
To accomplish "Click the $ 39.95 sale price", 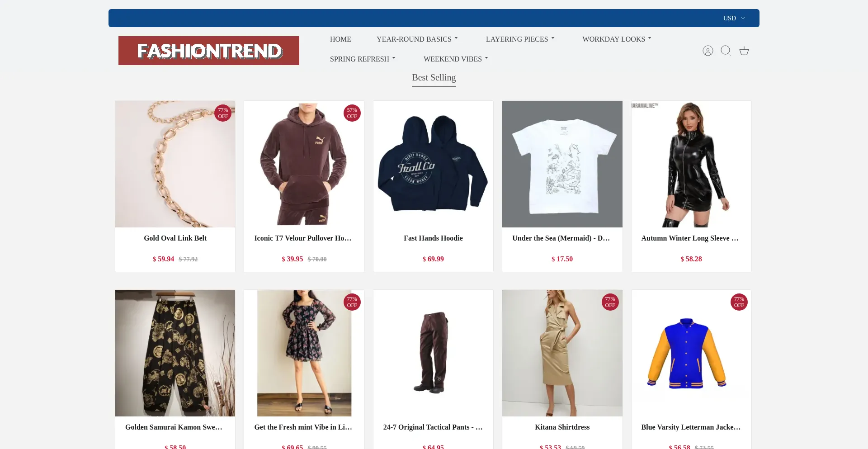I will click(292, 259).
